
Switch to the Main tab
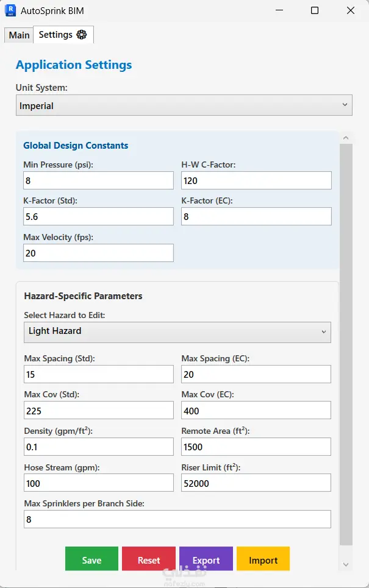(x=19, y=35)
